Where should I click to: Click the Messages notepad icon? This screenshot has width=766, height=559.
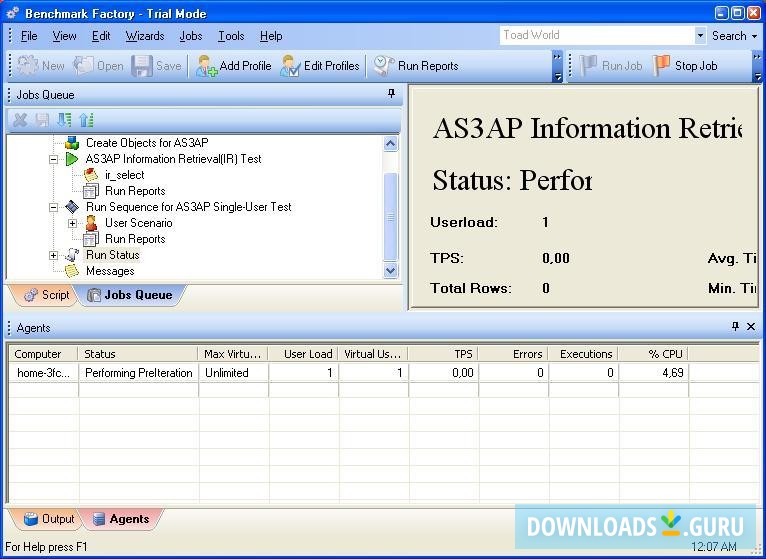pyautogui.click(x=72, y=271)
